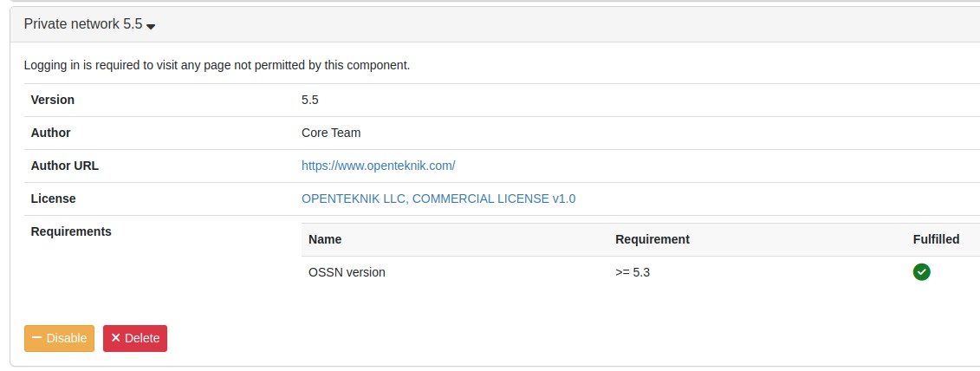Click the Core Team author value
The height and width of the screenshot is (371, 980).
click(x=331, y=133)
